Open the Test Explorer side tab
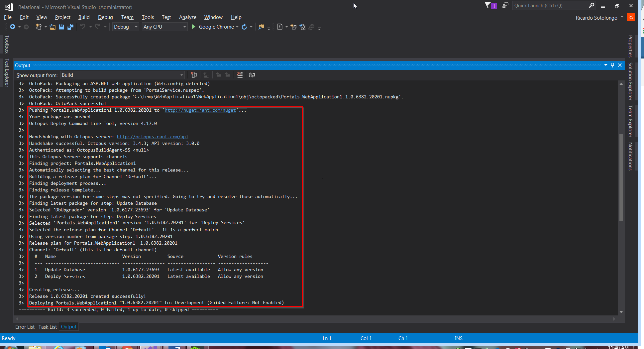The height and width of the screenshot is (349, 644). pos(7,73)
